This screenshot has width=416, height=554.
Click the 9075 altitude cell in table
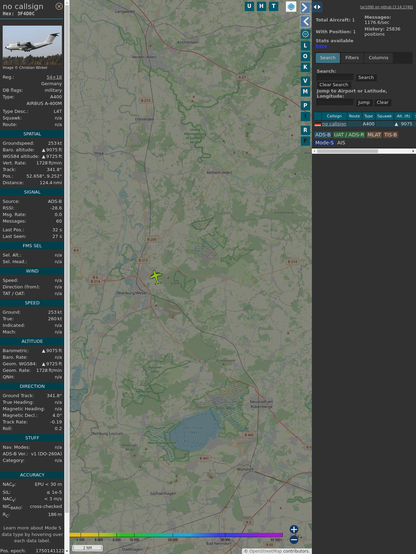pyautogui.click(x=403, y=124)
